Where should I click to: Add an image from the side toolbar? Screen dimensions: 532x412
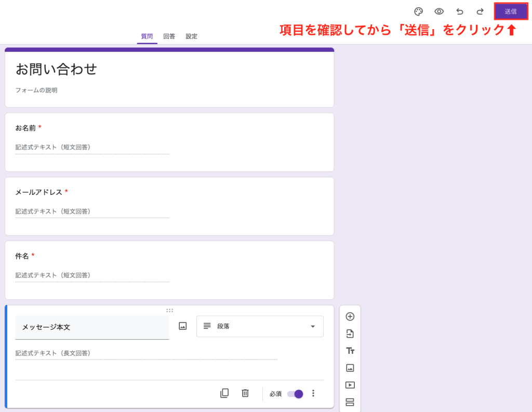(350, 368)
